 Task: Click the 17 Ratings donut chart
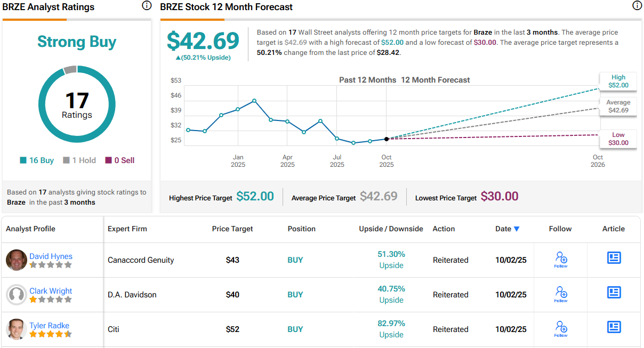coord(77,104)
